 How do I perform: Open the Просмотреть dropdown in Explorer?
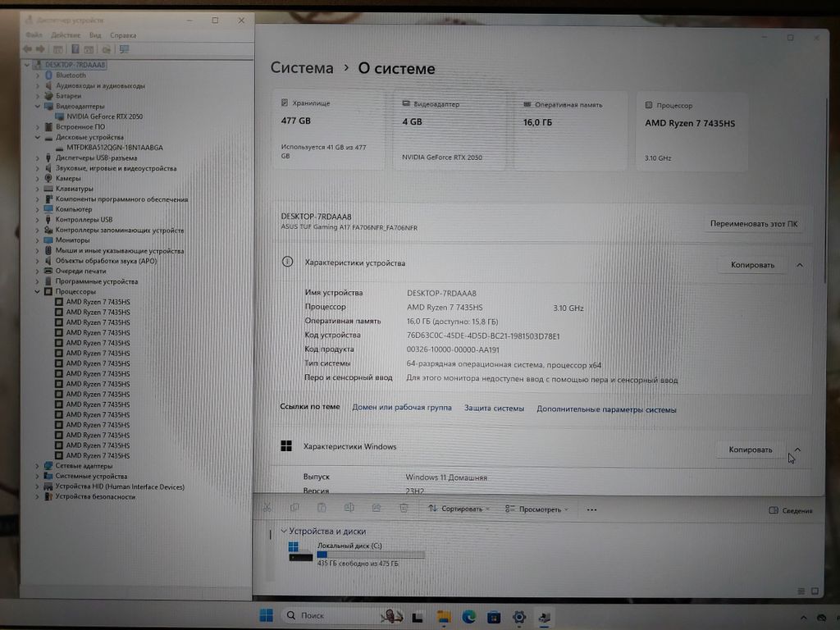click(536, 509)
